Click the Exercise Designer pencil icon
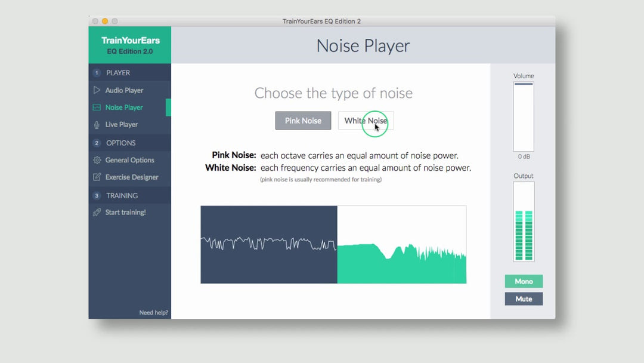Screen dimensions: 644x363 click(x=97, y=177)
